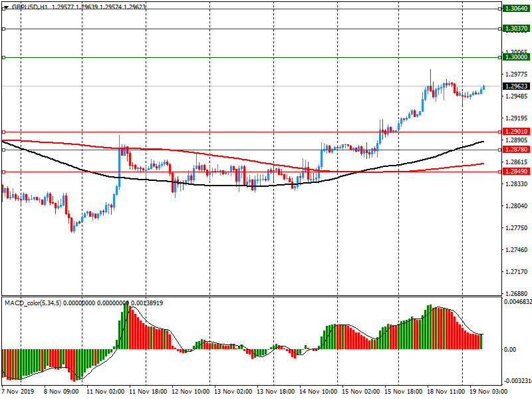Image resolution: width=532 pixels, height=399 pixels.
Task: Click left handle of the 1.28780 red line
Action: tap(4, 150)
